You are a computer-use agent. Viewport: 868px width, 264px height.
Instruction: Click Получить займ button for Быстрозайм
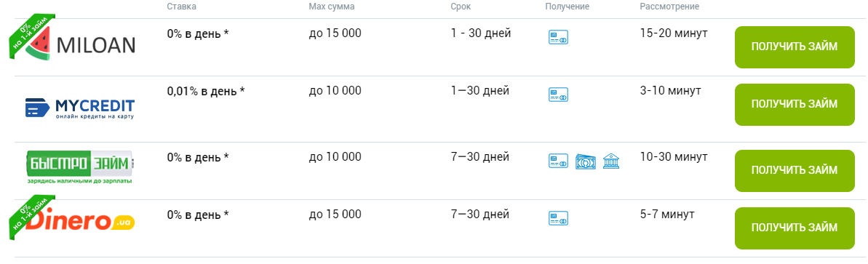(795, 170)
